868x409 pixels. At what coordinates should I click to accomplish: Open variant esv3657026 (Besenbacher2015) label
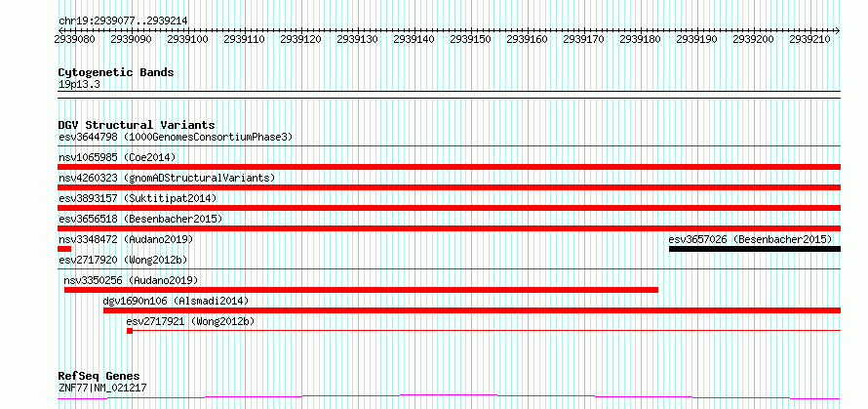tap(750, 239)
